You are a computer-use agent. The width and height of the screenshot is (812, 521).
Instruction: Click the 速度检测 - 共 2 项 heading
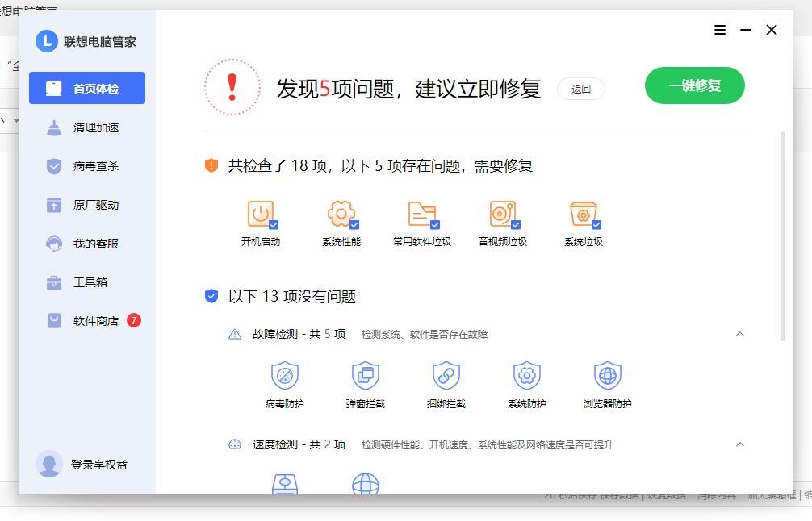[299, 444]
